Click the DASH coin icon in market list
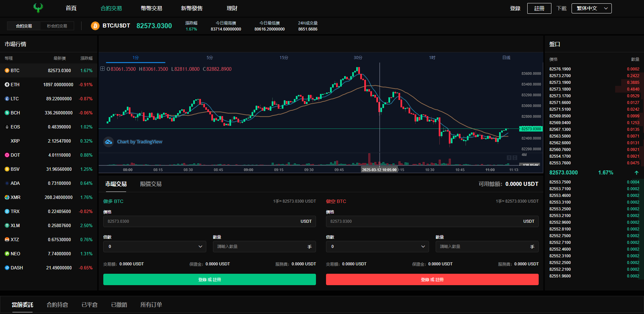Screen dimensions: 644x314 (7, 268)
